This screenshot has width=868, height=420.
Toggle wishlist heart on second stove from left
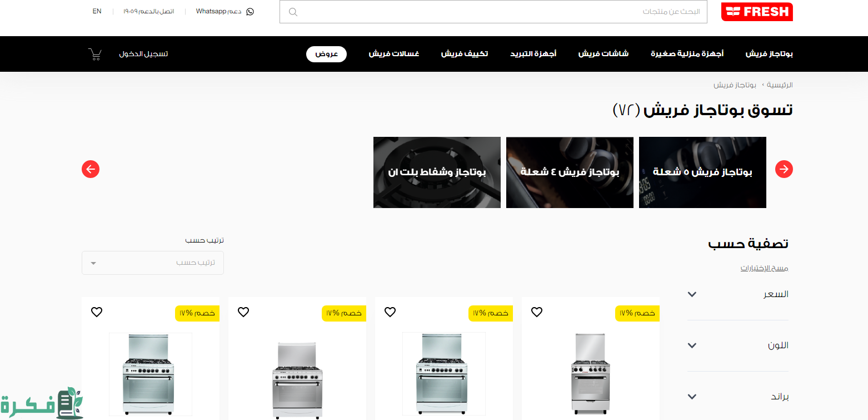[x=243, y=312]
